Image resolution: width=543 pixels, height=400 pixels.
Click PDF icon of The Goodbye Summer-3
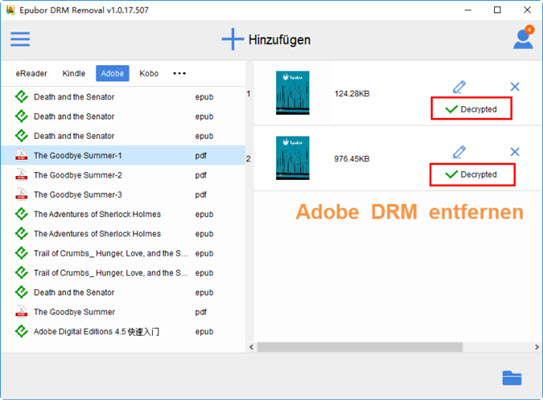21,194
